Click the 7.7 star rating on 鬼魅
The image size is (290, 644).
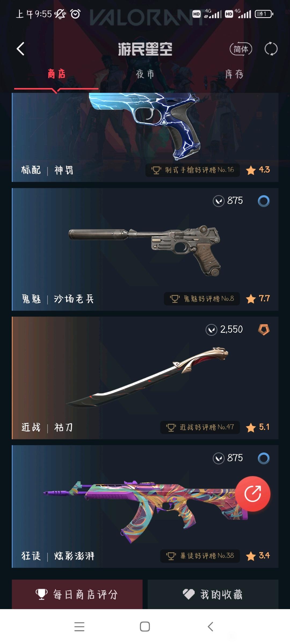coord(258,299)
